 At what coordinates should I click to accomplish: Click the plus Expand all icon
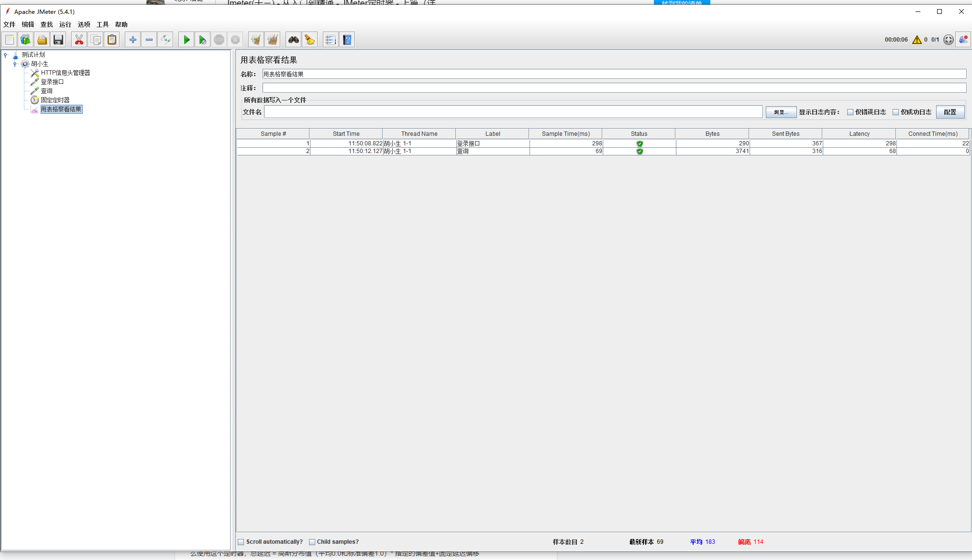tap(133, 40)
